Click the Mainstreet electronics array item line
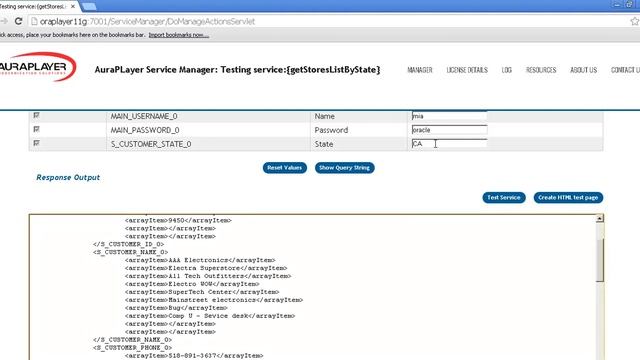Screen dimensions: 640x360 [214, 300]
